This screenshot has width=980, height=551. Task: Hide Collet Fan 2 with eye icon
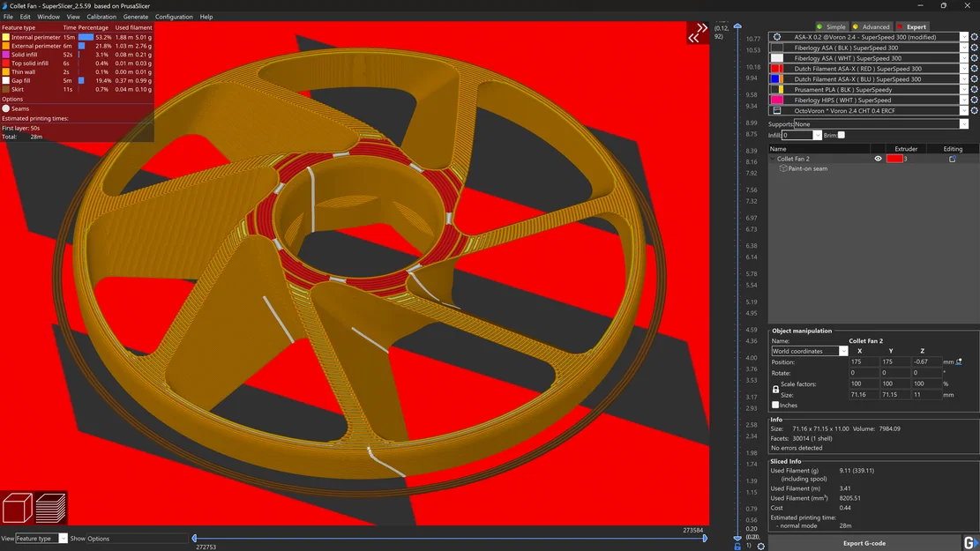click(878, 159)
